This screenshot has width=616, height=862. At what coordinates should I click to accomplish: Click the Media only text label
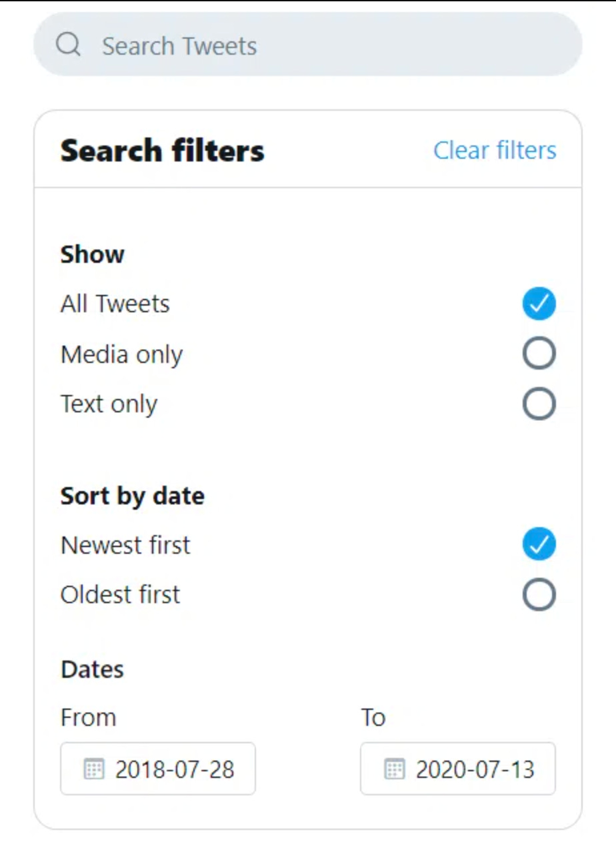(121, 354)
